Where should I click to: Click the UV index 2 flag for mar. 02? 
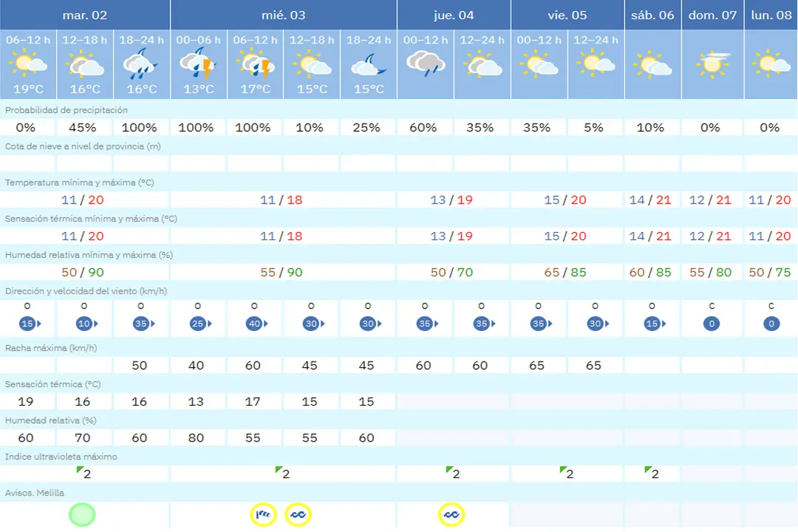click(x=83, y=472)
